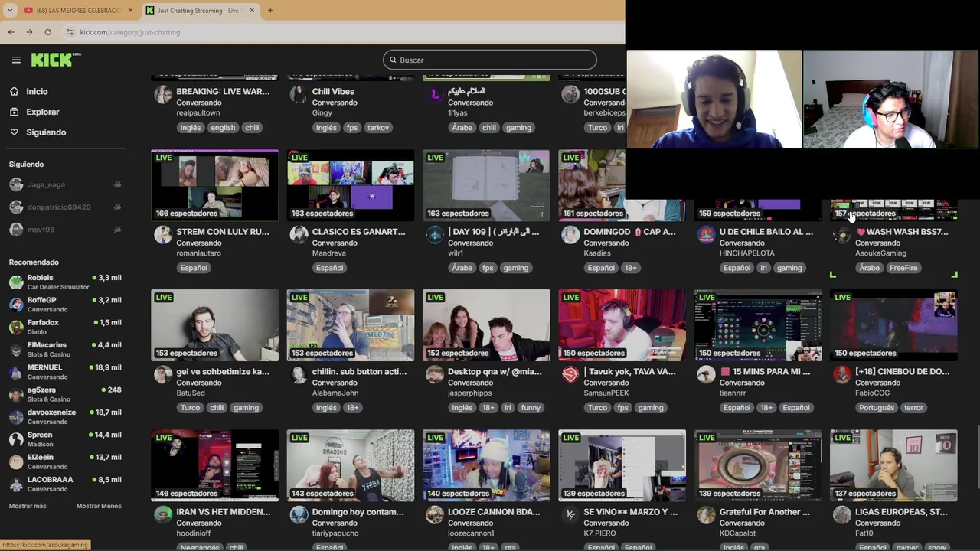
Task: Click offline icon next to donpatricio69420
Action: [117, 207]
